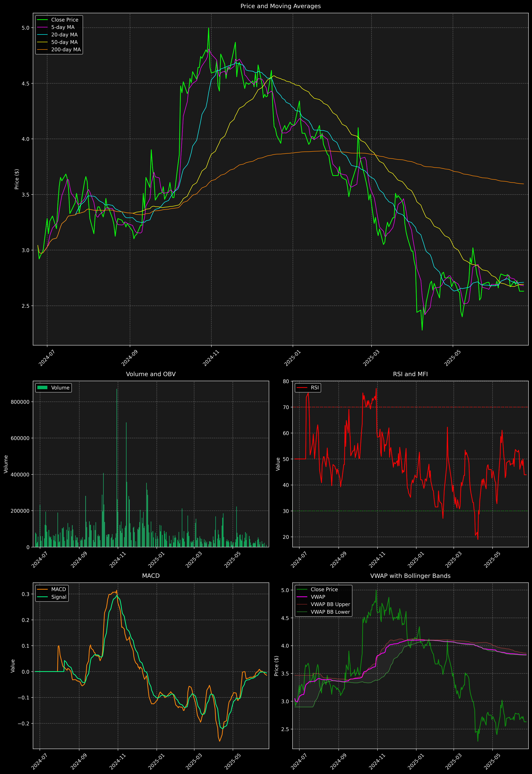Click the "MACD" chart title
532x774 pixels.
[151, 576]
